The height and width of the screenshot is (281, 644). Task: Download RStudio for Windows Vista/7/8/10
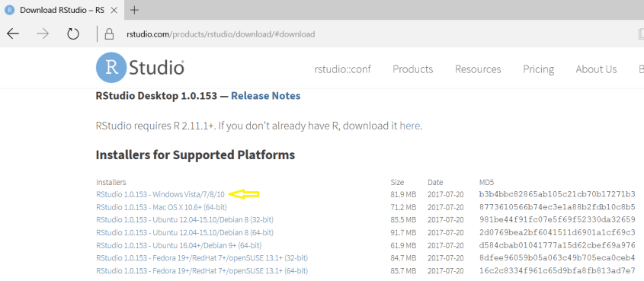click(x=161, y=194)
